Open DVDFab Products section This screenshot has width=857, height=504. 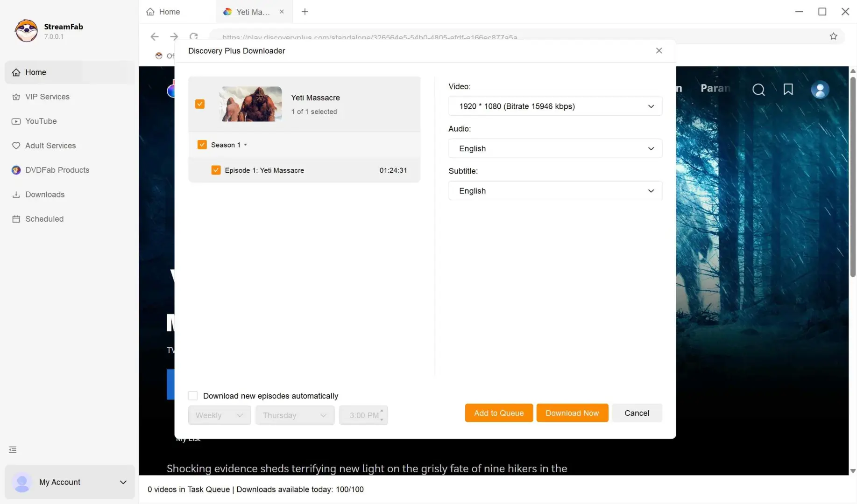click(x=70, y=170)
